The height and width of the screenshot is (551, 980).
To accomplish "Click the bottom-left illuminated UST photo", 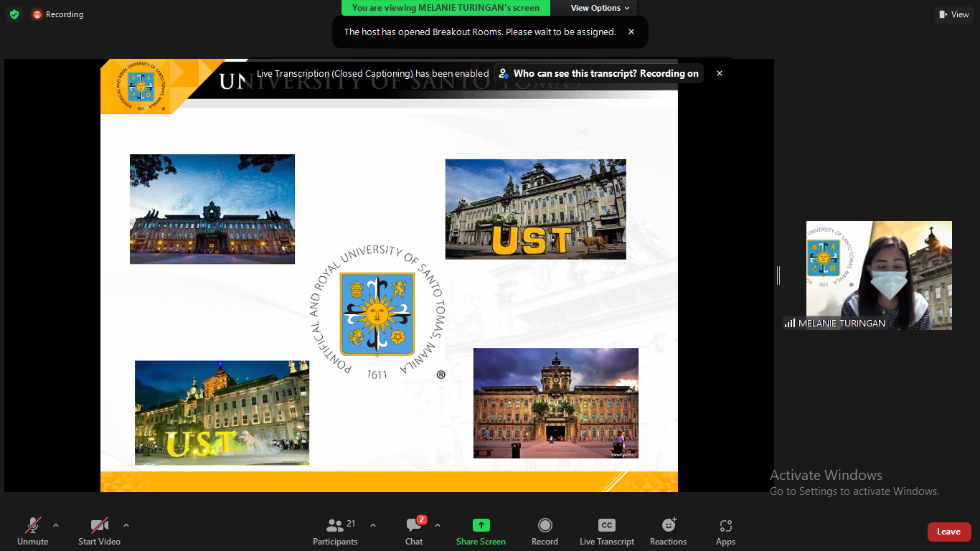I will click(222, 413).
